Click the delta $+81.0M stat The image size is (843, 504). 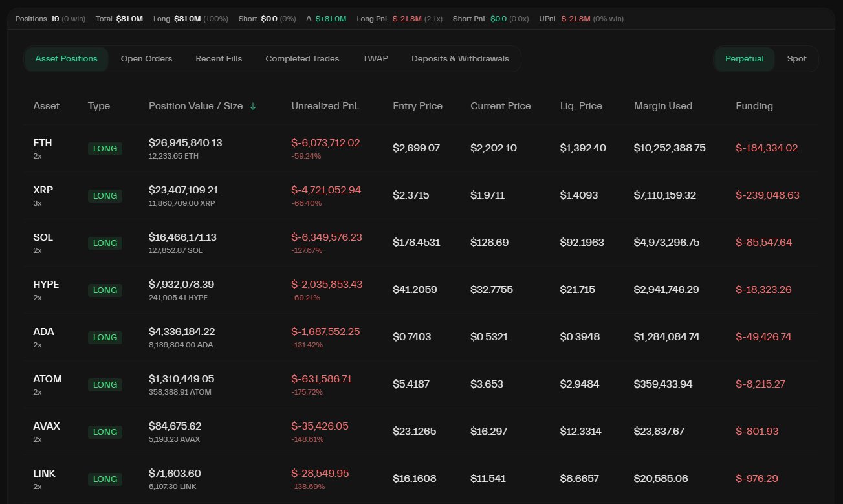pyautogui.click(x=326, y=19)
